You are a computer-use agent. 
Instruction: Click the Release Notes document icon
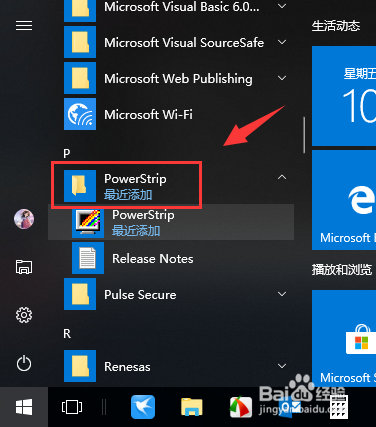pyautogui.click(x=88, y=258)
